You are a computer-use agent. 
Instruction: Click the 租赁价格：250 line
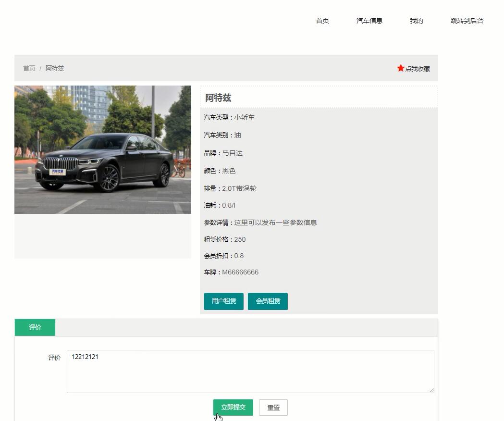(225, 239)
